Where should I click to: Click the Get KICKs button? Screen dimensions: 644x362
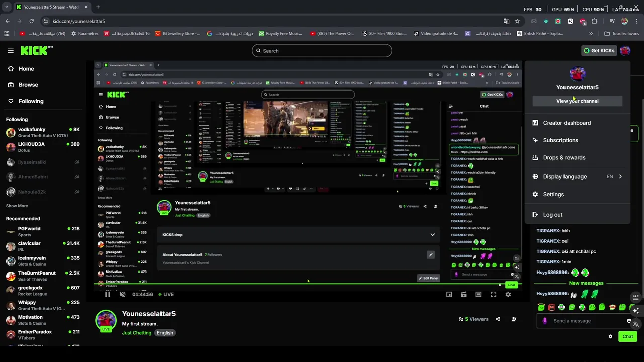click(x=599, y=51)
